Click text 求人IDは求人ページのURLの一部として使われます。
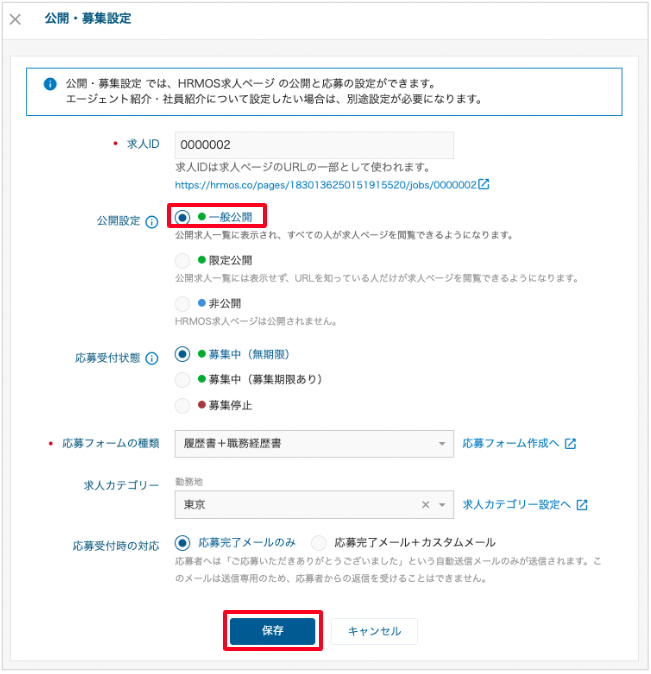The height and width of the screenshot is (674, 651). click(303, 167)
